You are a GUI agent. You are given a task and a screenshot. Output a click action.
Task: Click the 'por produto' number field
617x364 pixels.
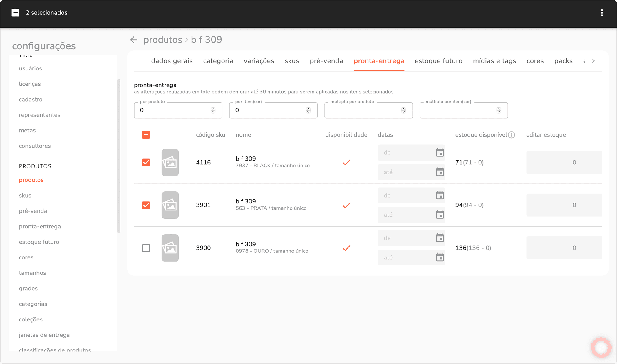point(178,110)
